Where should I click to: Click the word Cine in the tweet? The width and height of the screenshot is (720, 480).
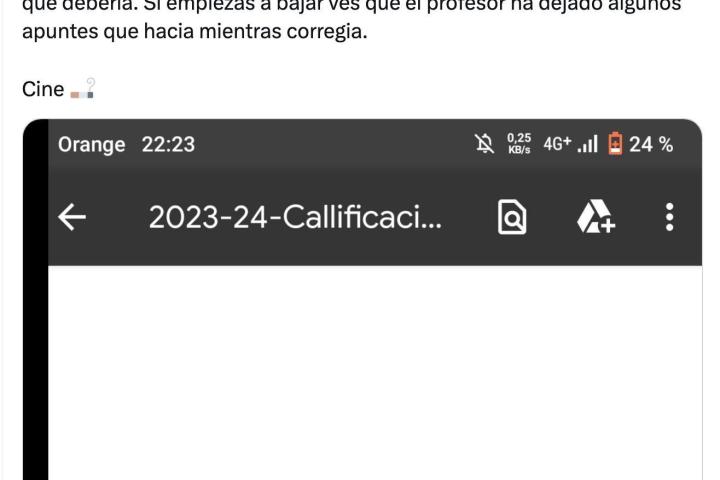(x=43, y=89)
